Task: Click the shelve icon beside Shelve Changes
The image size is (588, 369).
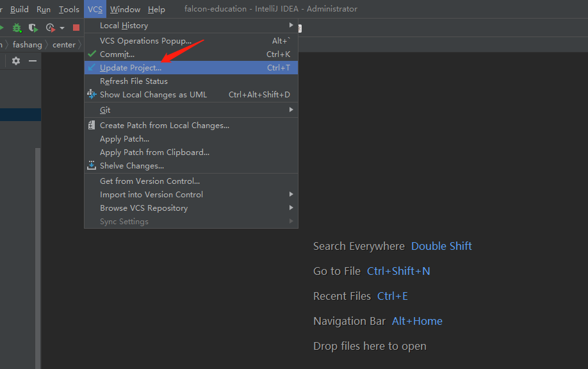Action: [x=92, y=165]
